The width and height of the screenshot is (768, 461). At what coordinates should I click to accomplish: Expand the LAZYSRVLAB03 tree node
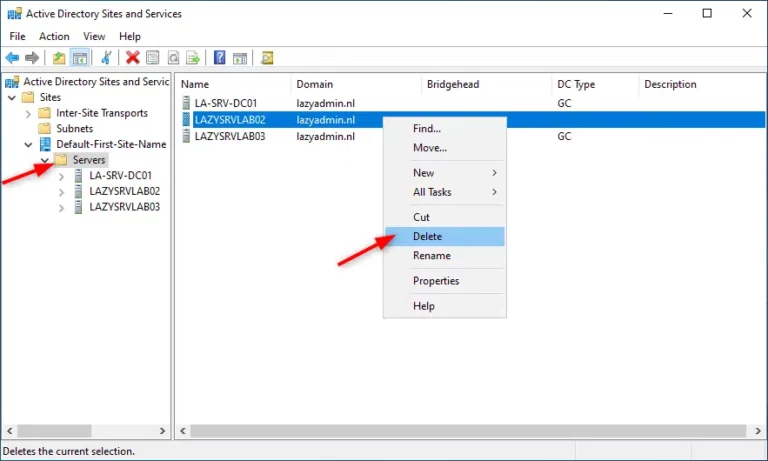(x=61, y=208)
